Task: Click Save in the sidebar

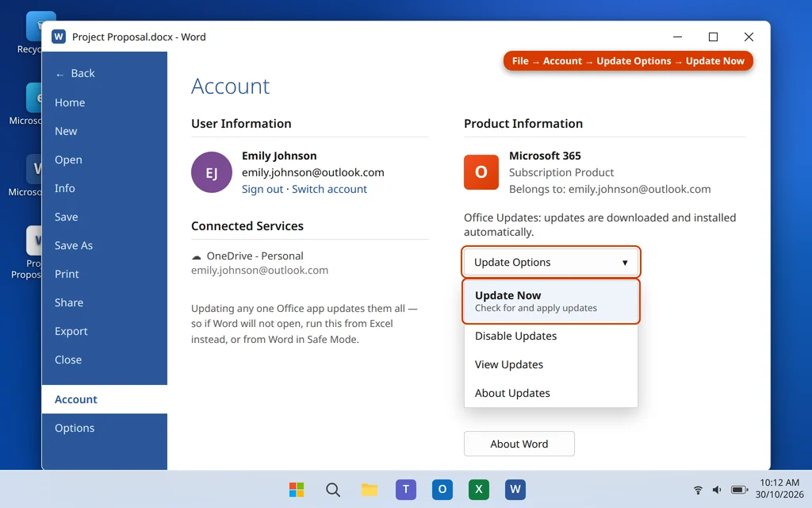Action: click(x=104, y=217)
